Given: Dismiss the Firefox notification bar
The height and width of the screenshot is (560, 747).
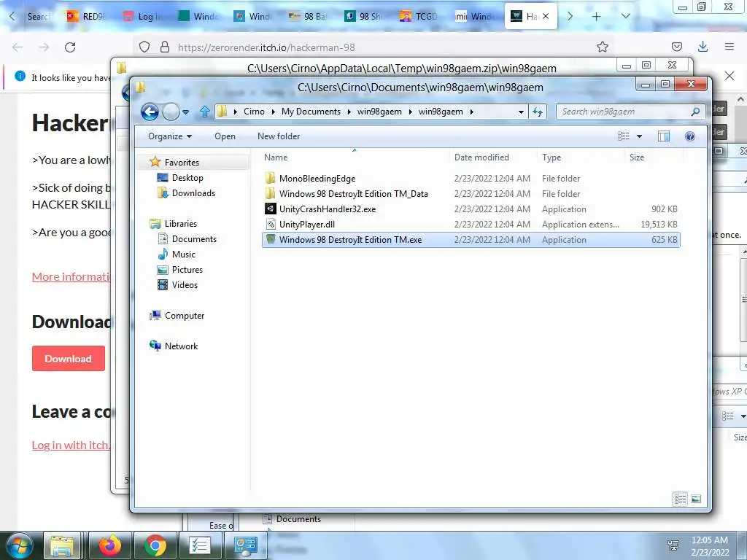Looking at the screenshot, I should (729, 76).
